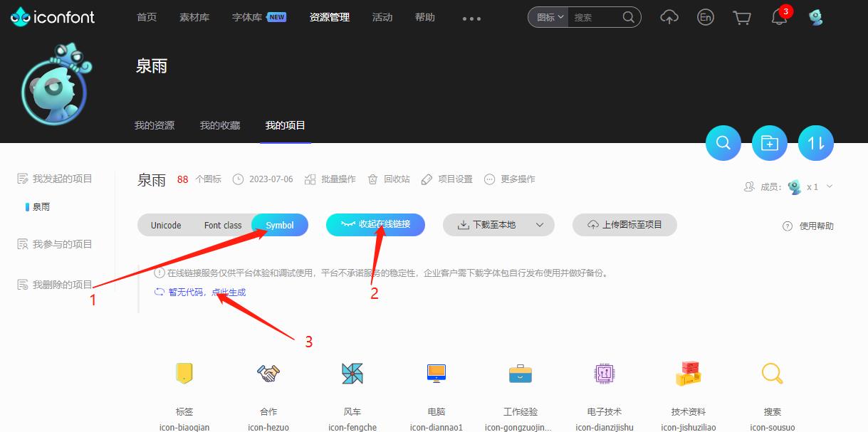
Task: Switch to the Symbol code mode
Action: coord(279,225)
